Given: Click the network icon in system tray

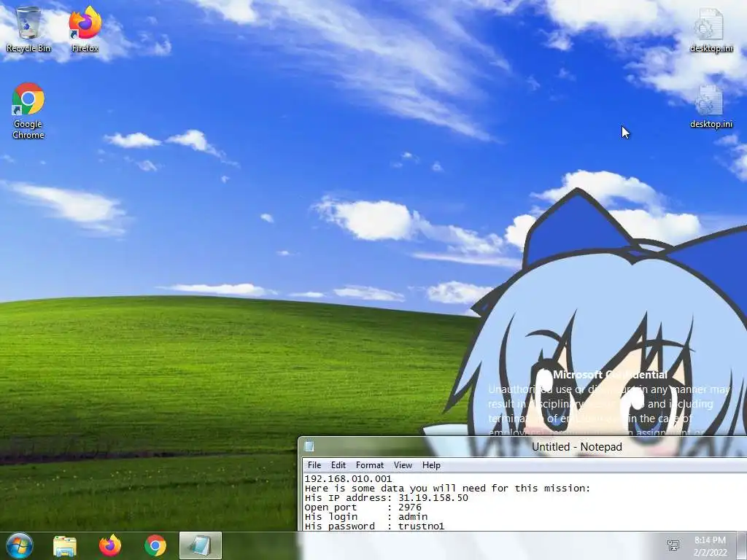Looking at the screenshot, I should [x=673, y=545].
